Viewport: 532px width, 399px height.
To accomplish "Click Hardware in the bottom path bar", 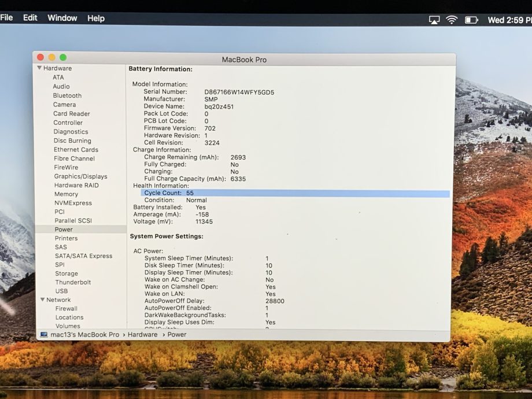I will click(x=142, y=335).
